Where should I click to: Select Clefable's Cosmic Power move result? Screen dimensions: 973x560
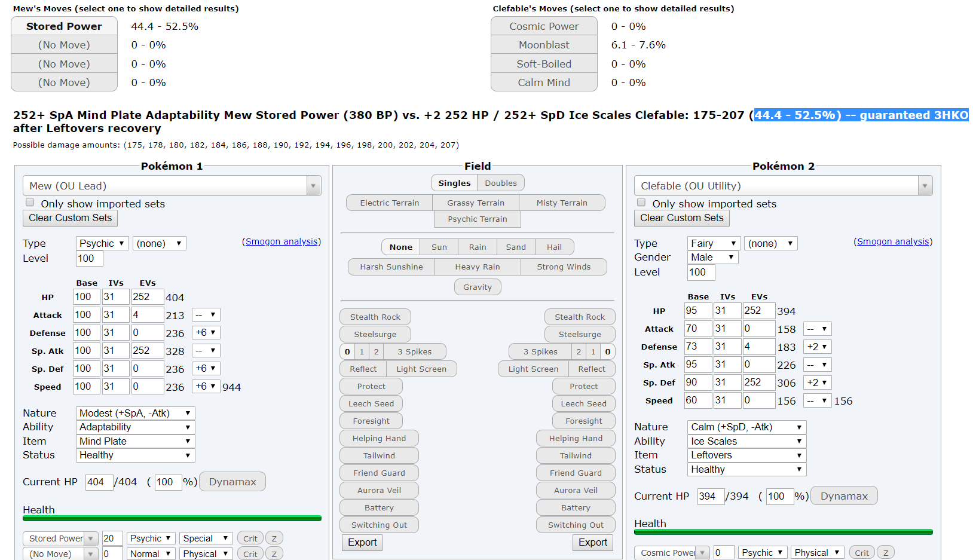click(x=544, y=26)
